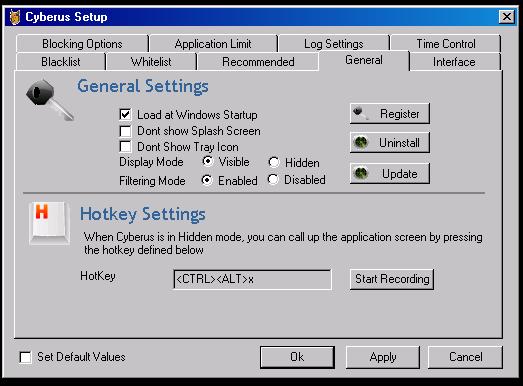Open the Blacklist tab
Screen dimensions: 523x386
[x=61, y=62]
